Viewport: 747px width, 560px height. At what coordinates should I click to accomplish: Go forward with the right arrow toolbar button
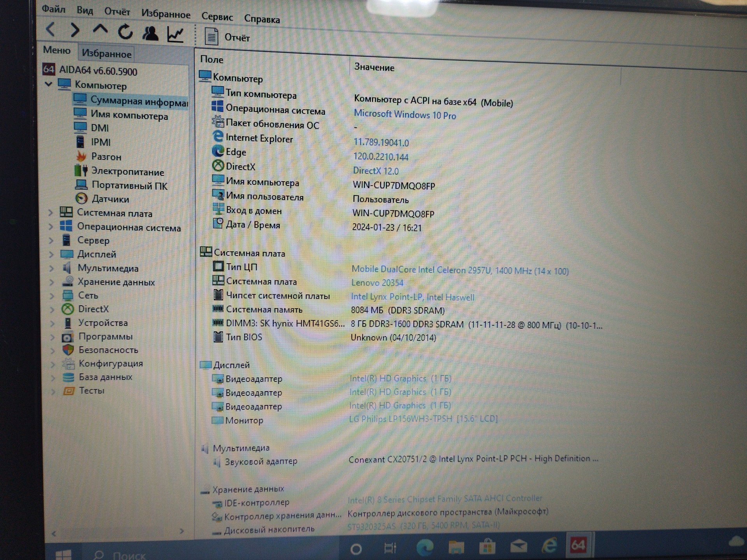tap(75, 30)
